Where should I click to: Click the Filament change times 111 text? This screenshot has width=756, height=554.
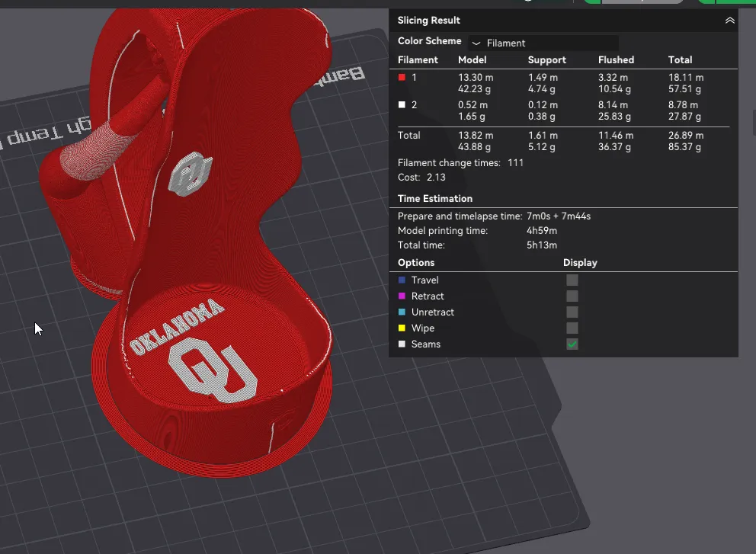tap(460, 163)
